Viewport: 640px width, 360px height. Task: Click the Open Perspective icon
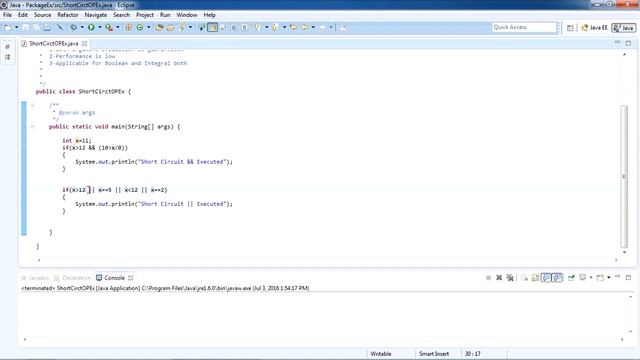click(570, 27)
